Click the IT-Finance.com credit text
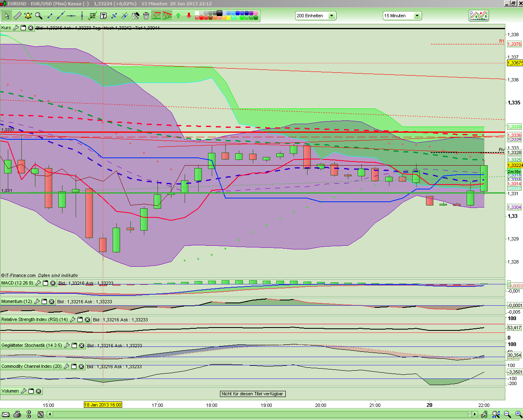523x420 pixels. coord(19,275)
